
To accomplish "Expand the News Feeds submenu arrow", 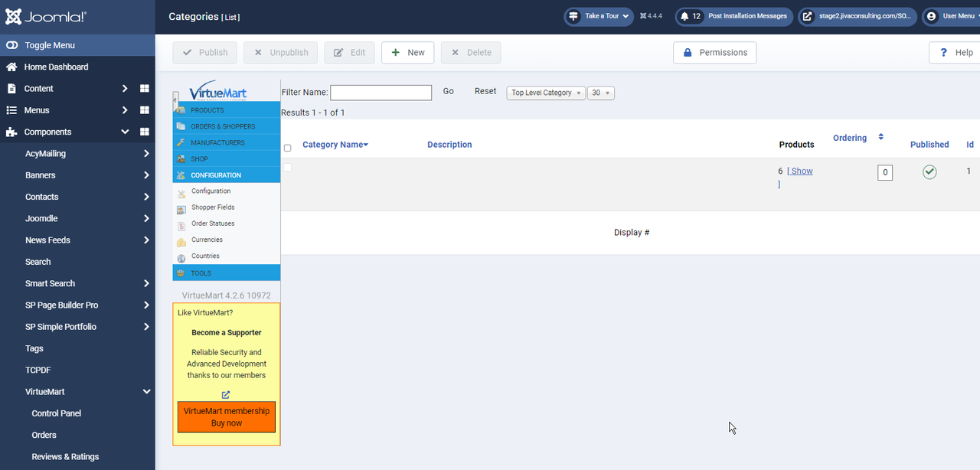I will point(146,240).
